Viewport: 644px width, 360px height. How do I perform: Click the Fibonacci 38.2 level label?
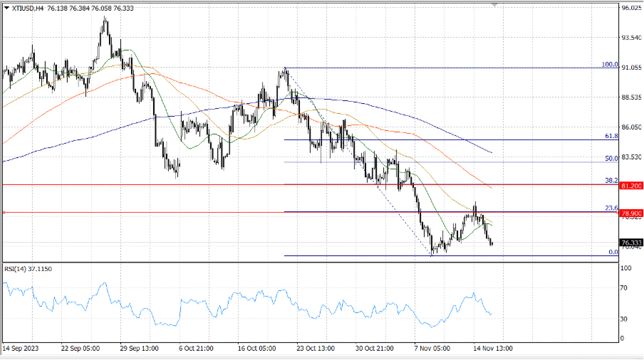[x=611, y=180]
